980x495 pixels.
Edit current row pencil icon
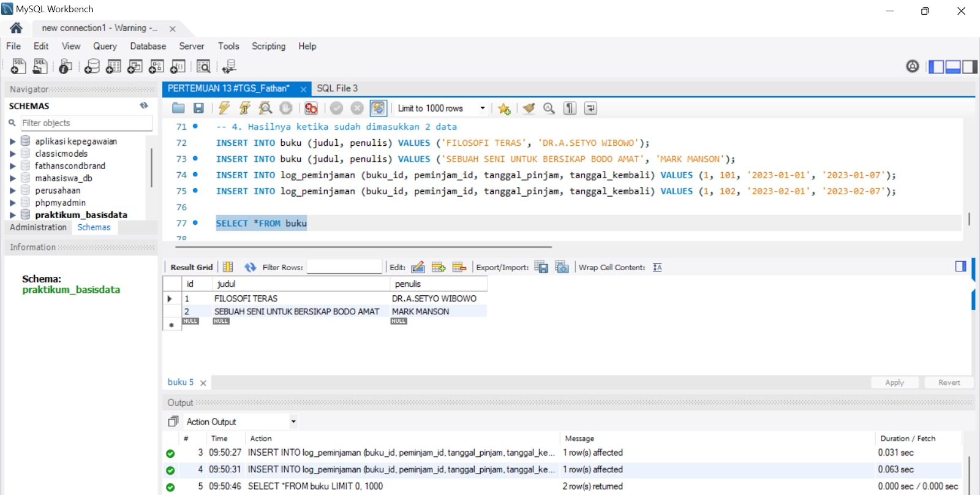pos(418,267)
